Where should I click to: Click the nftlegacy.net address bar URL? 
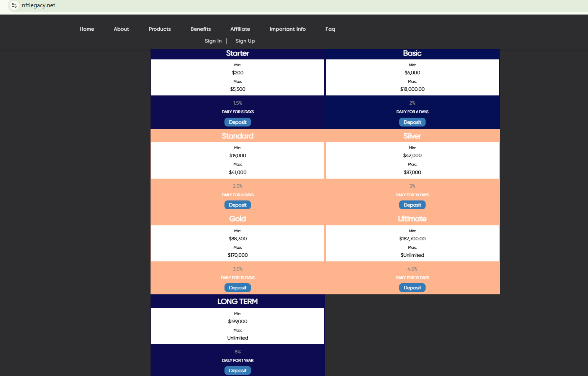[38, 5]
